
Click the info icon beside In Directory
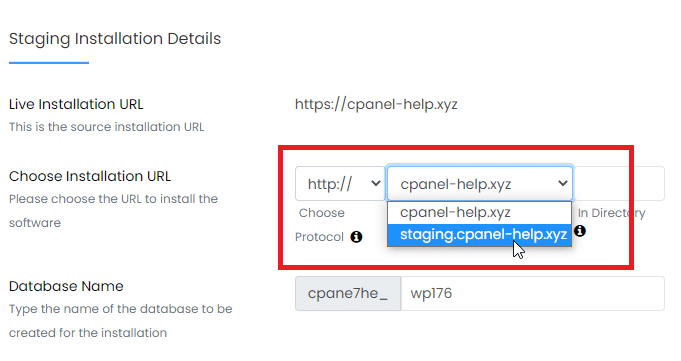580,231
